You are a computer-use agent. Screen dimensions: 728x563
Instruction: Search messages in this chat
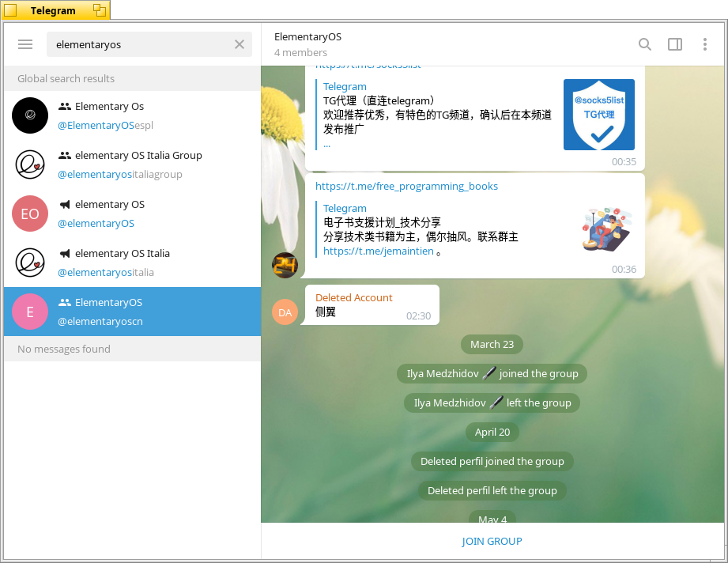(645, 44)
